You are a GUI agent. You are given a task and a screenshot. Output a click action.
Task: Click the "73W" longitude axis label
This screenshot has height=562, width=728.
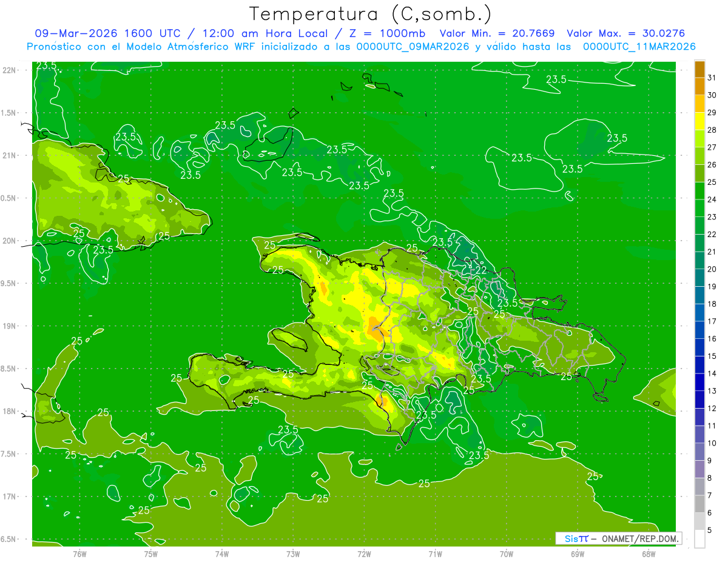click(x=293, y=554)
